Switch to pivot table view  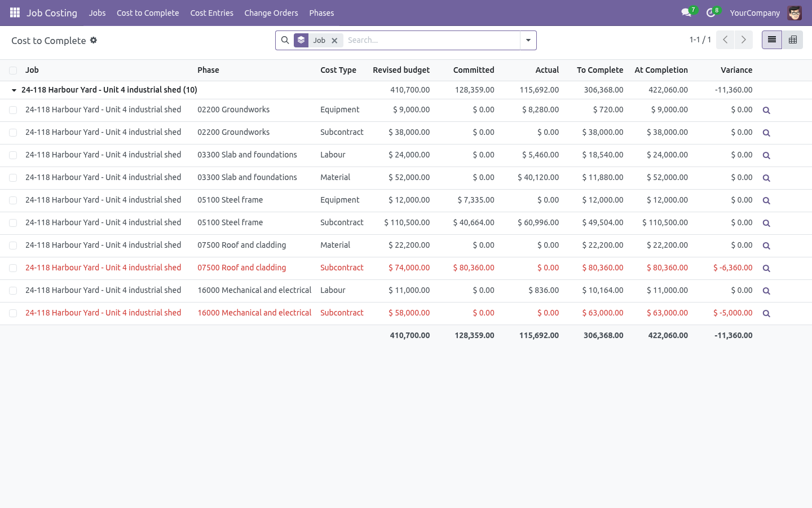pyautogui.click(x=792, y=40)
